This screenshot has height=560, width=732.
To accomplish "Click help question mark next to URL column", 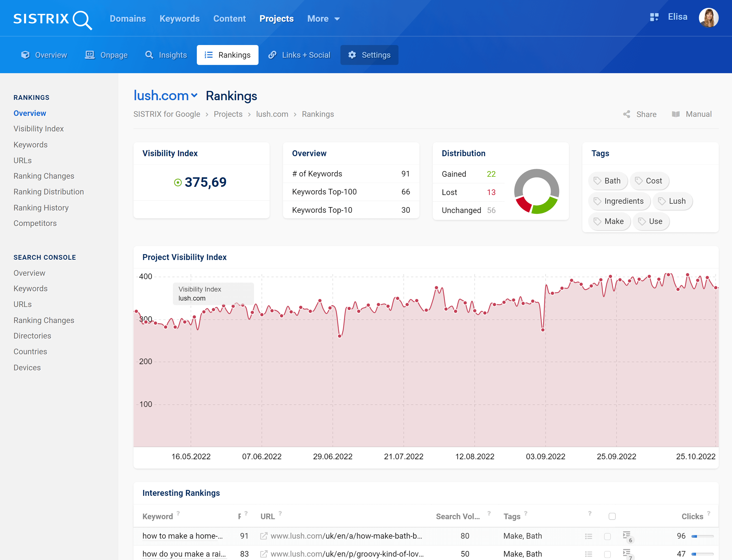I will 280,513.
